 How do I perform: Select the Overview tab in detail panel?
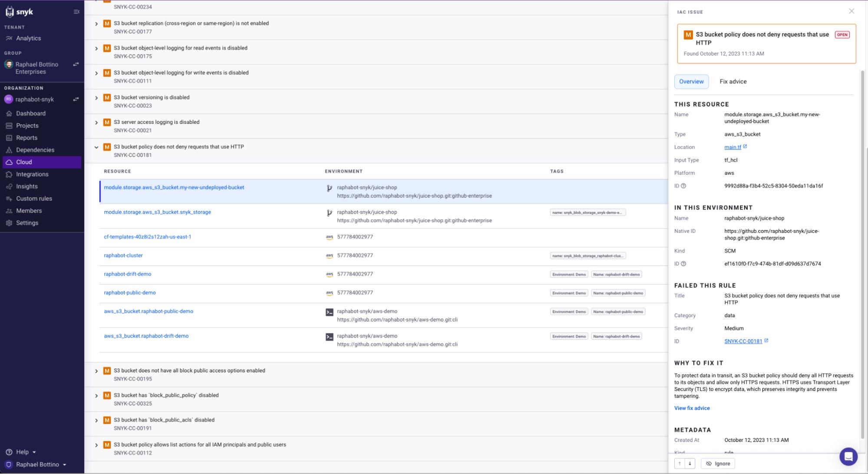click(692, 81)
